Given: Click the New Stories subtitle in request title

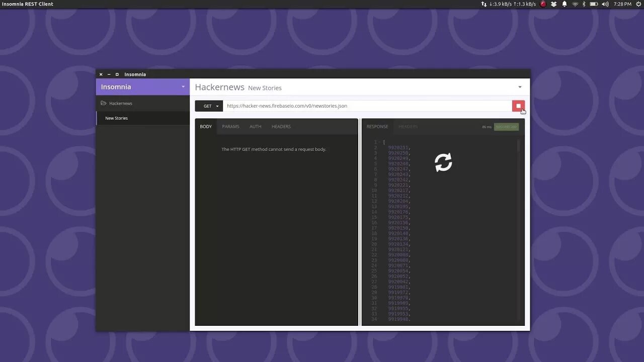Looking at the screenshot, I should pyautogui.click(x=265, y=88).
